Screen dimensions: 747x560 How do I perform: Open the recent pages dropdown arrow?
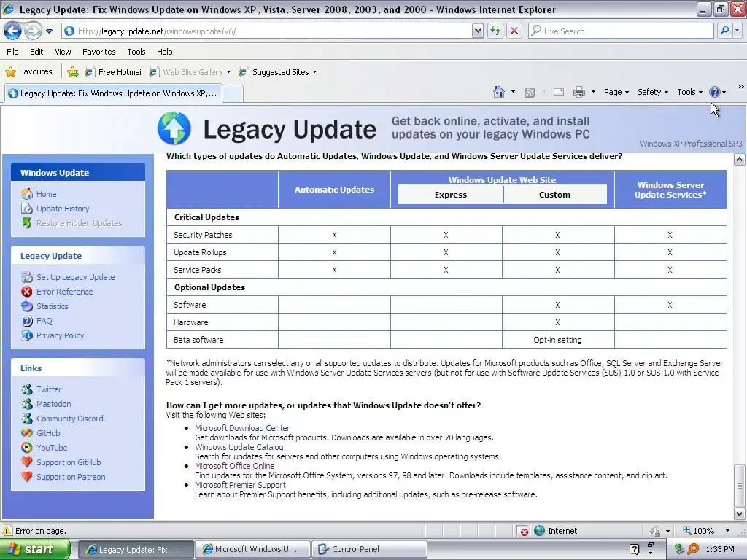(49, 31)
